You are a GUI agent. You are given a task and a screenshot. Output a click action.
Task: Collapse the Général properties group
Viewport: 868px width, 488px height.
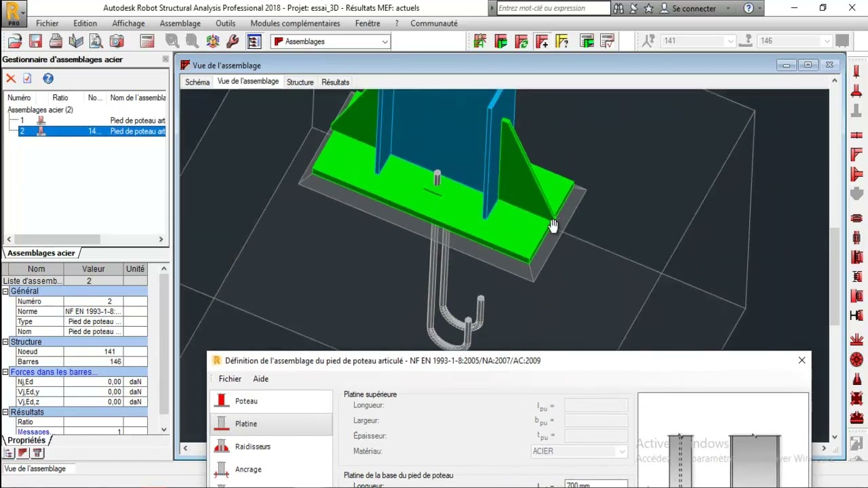5,291
